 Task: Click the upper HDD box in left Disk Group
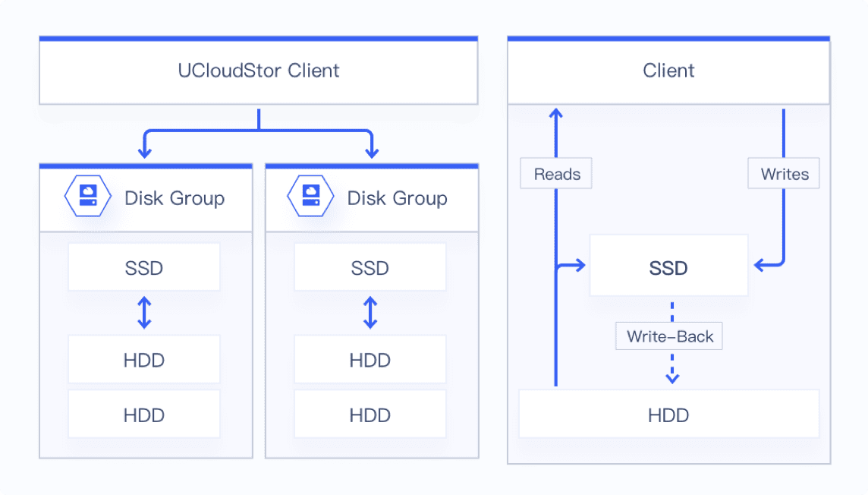tap(144, 359)
